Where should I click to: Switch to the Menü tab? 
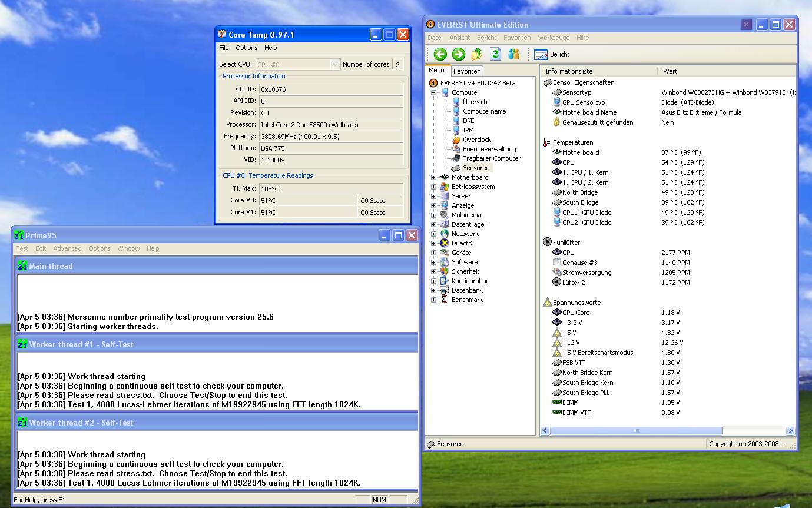click(x=437, y=71)
